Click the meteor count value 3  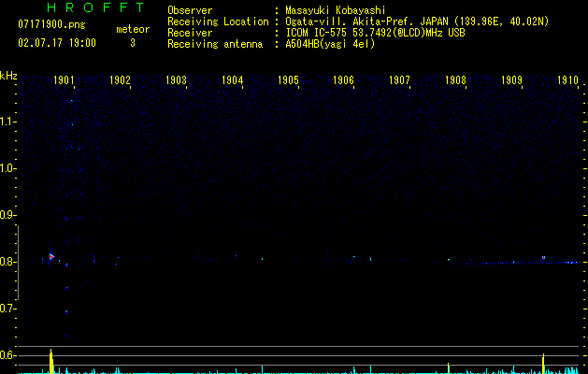pos(133,43)
